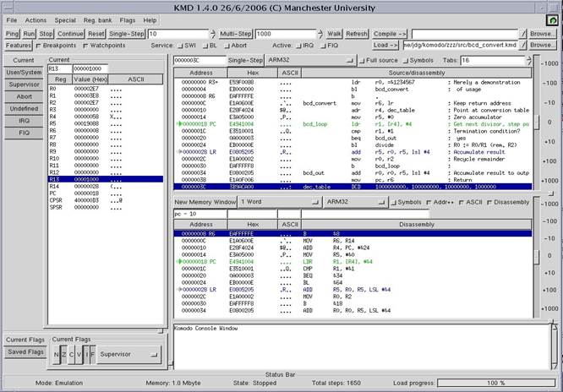Toggle the Z flag button
This screenshot has width=563, height=392.
pyautogui.click(x=63, y=355)
